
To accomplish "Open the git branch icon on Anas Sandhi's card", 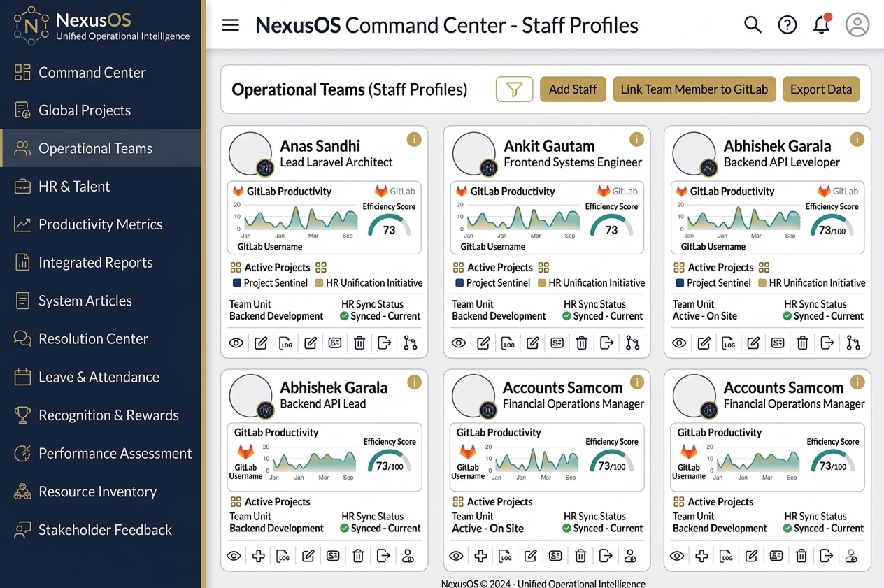I will tap(410, 343).
